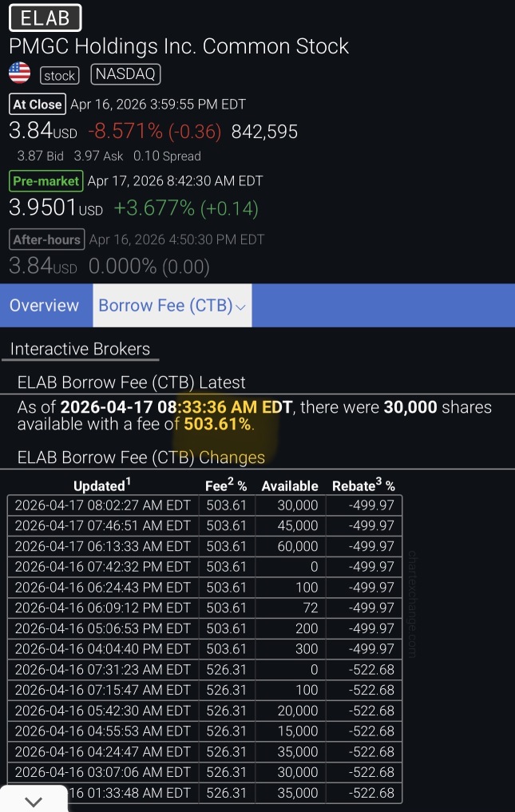The width and height of the screenshot is (515, 812).
Task: Click the NASDAQ exchange tag
Action: click(125, 74)
